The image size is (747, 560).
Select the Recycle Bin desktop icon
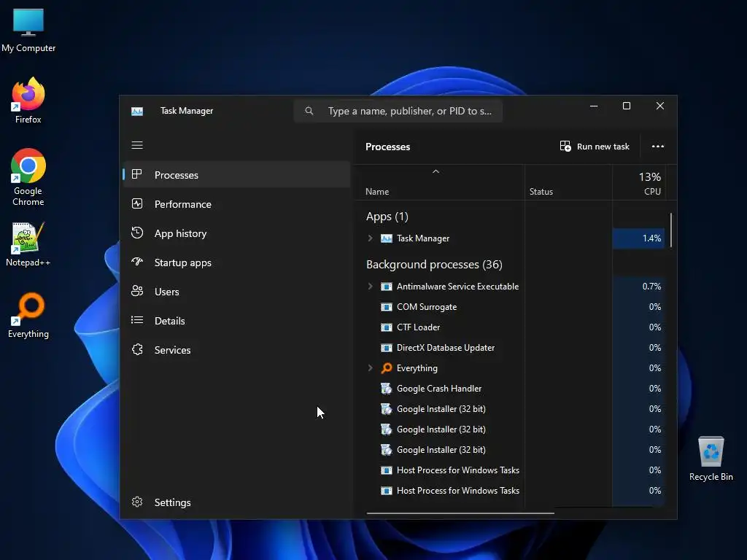click(711, 459)
